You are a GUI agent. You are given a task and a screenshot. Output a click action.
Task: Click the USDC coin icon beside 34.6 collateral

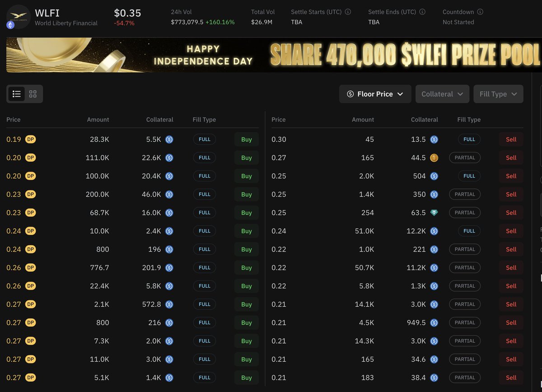434,359
